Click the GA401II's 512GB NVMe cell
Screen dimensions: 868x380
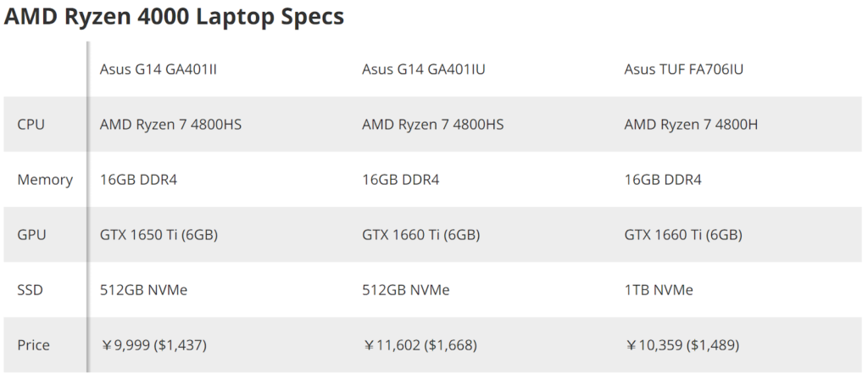(143, 290)
